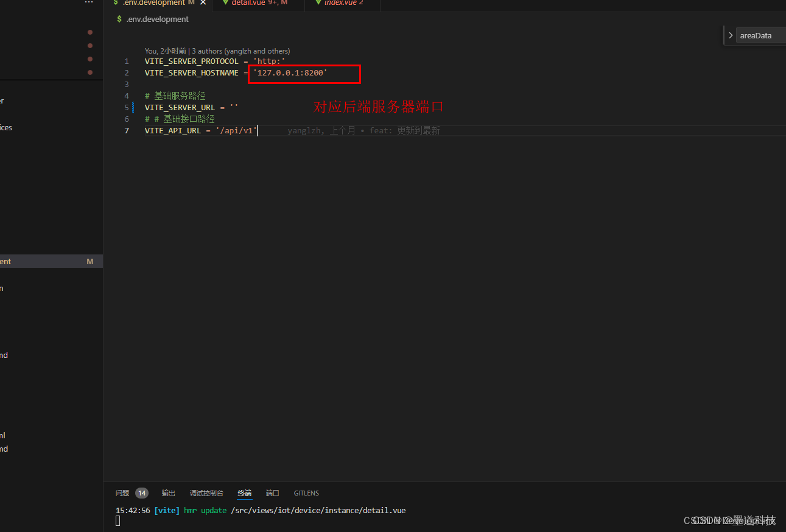
Task: Click the VITE_SERVER_URL variable line
Action: point(192,108)
